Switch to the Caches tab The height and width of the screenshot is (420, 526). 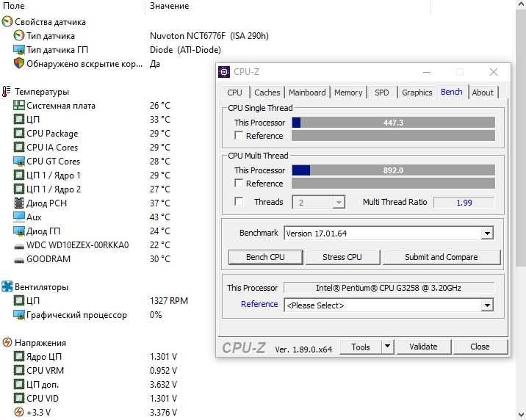267,93
